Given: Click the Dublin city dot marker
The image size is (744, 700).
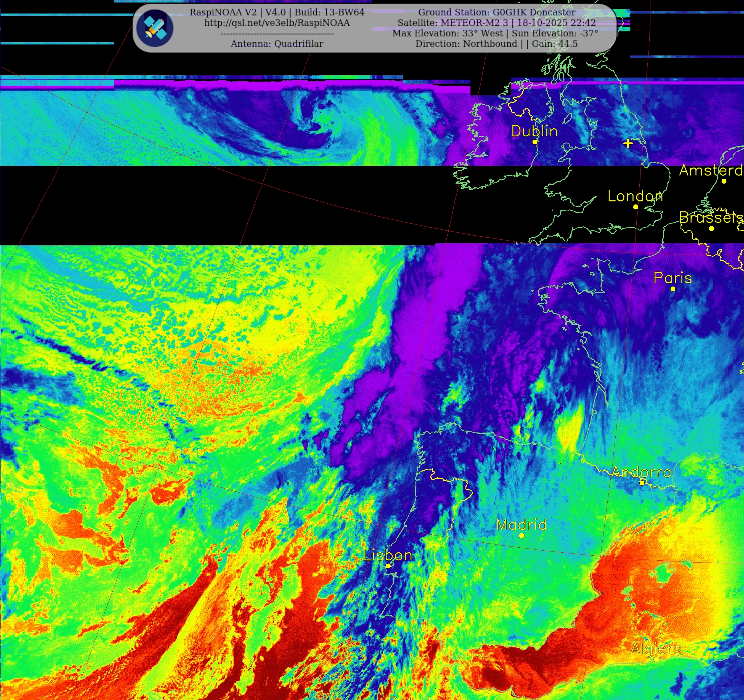Looking at the screenshot, I should coord(535,142).
